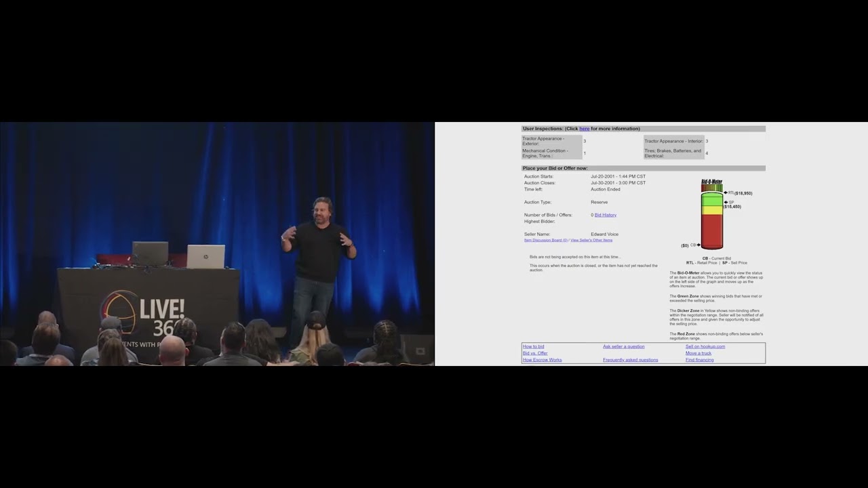Image resolution: width=868 pixels, height=488 pixels.
Task: Click the red zone of Bid-O-Meter
Action: pyautogui.click(x=712, y=230)
